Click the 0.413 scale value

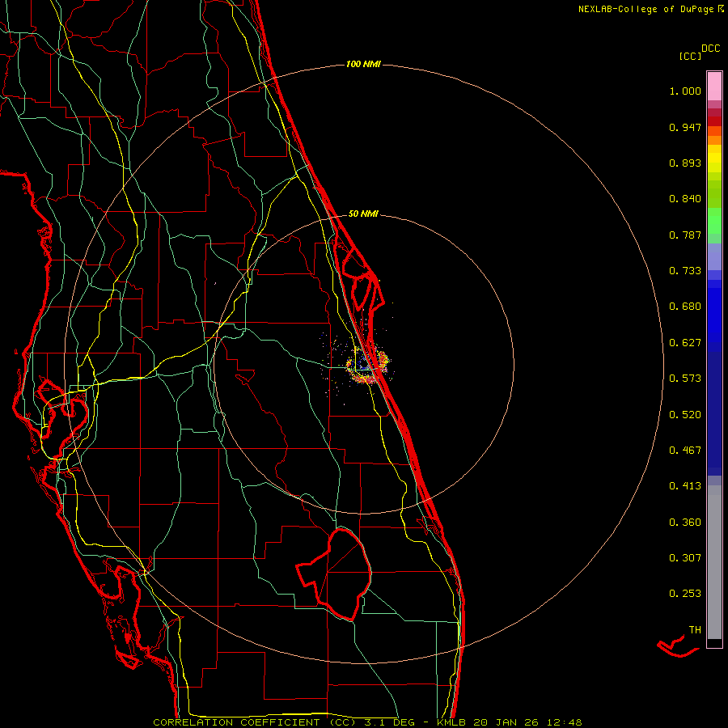(685, 486)
